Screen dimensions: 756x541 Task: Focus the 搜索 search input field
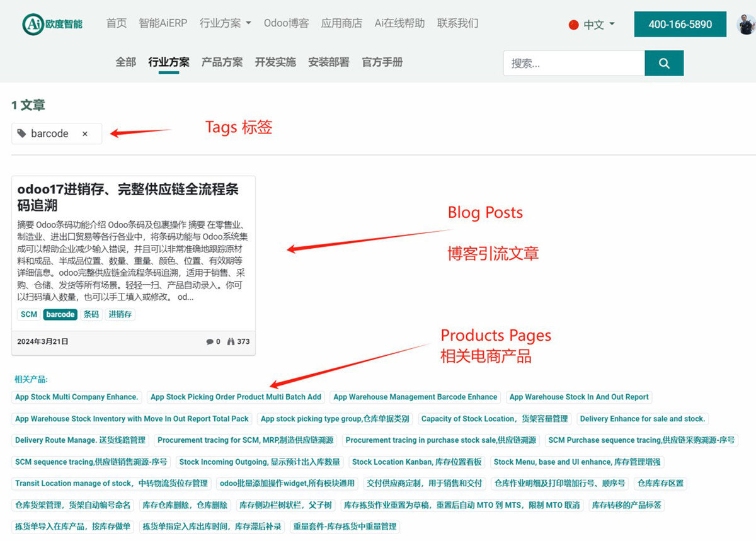click(574, 63)
